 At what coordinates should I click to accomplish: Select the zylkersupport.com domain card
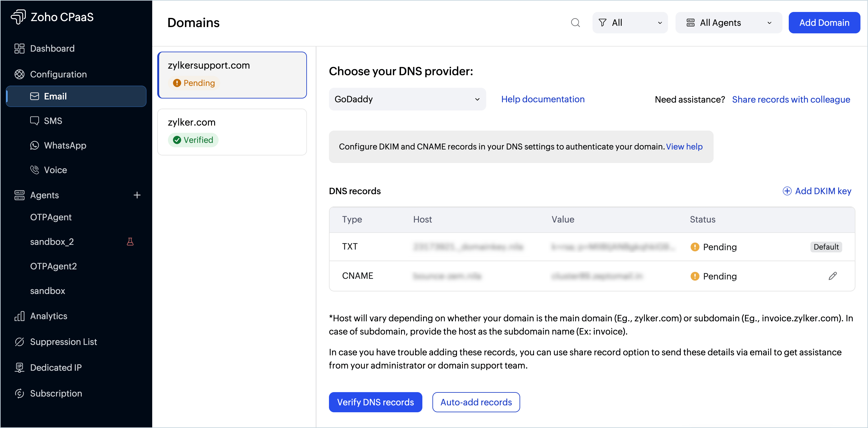pyautogui.click(x=232, y=75)
